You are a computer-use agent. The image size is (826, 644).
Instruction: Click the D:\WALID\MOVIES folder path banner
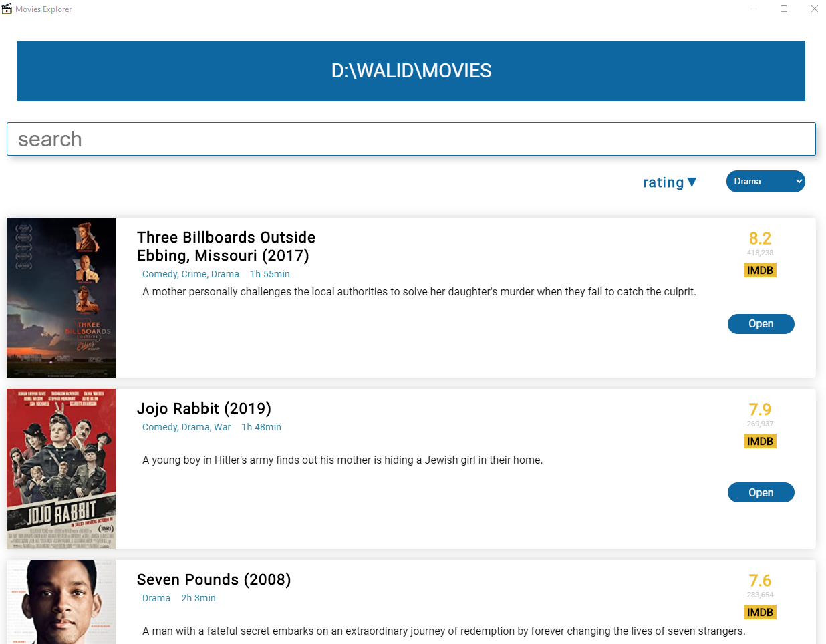pyautogui.click(x=411, y=71)
